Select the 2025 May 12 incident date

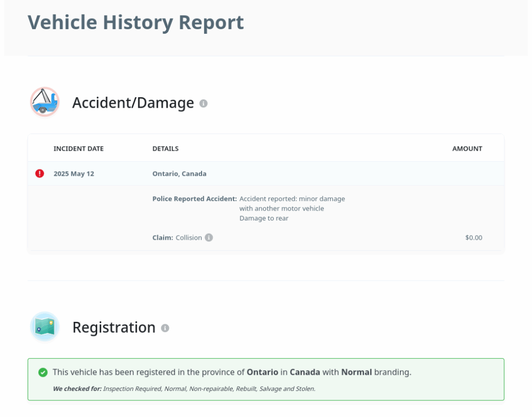pyautogui.click(x=74, y=174)
